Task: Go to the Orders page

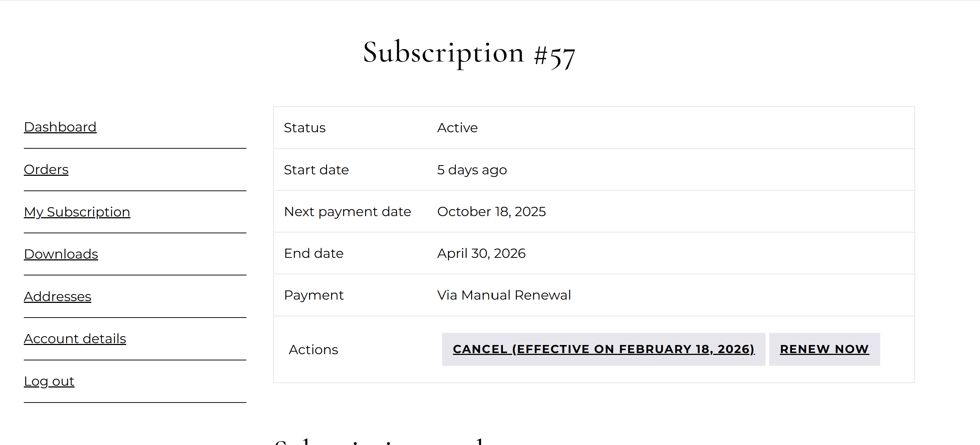Action: (x=46, y=170)
